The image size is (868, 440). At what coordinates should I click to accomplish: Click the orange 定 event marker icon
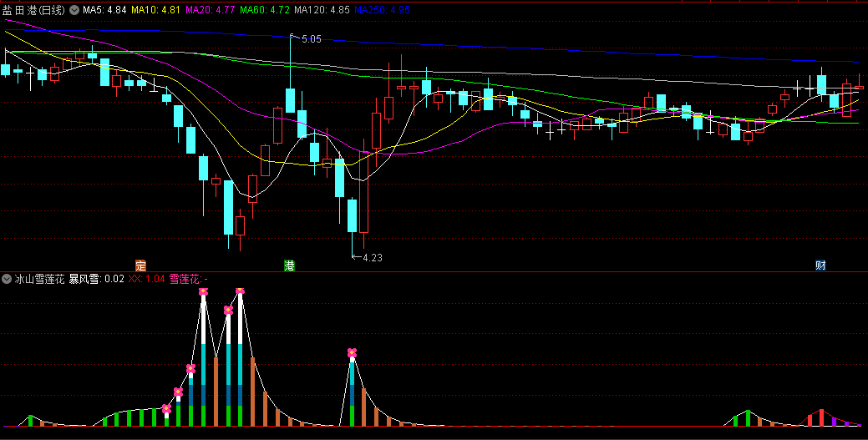(141, 266)
